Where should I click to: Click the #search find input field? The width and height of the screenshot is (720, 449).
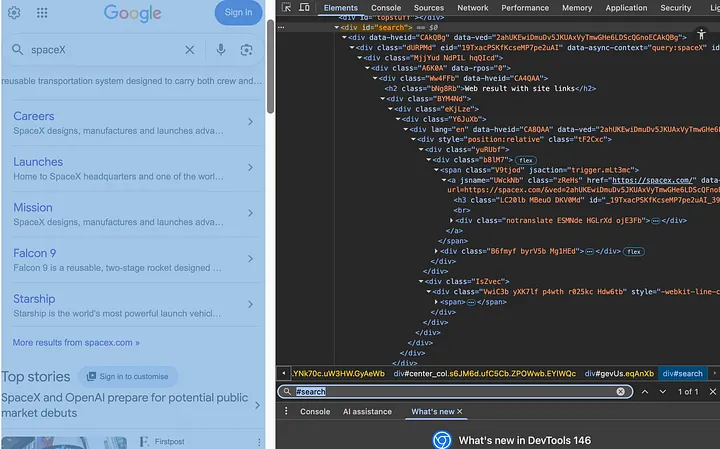click(x=450, y=392)
